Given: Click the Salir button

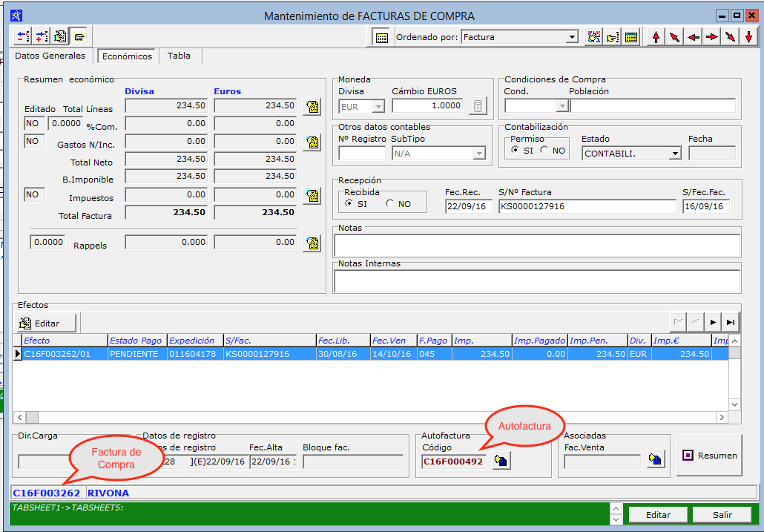Looking at the screenshot, I should tap(722, 515).
